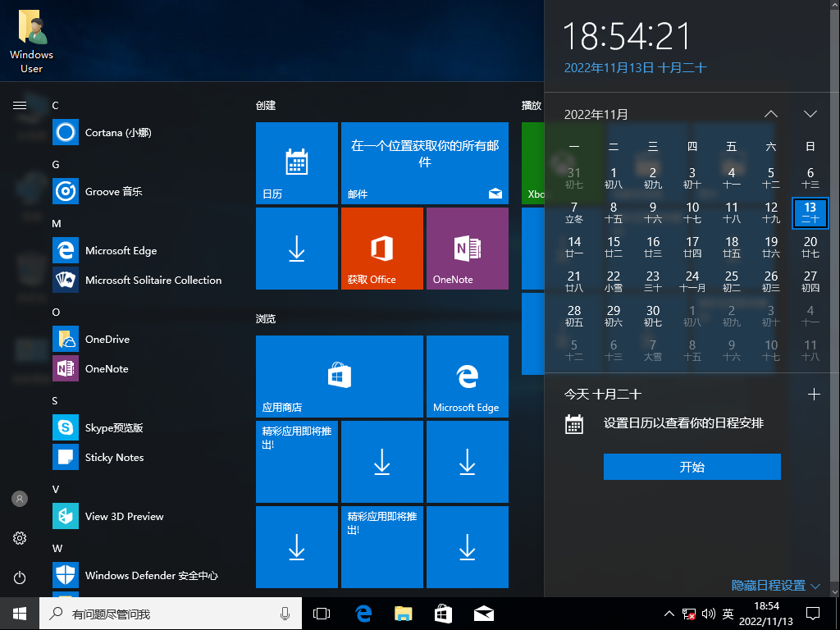840x630 pixels.
Task: Click date link 2022年11月13日 十月二十
Action: [636, 68]
